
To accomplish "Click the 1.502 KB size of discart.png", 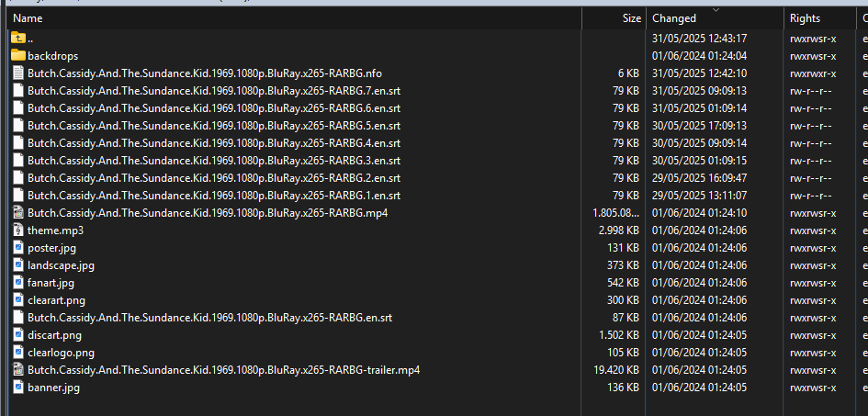I will click(621, 335).
